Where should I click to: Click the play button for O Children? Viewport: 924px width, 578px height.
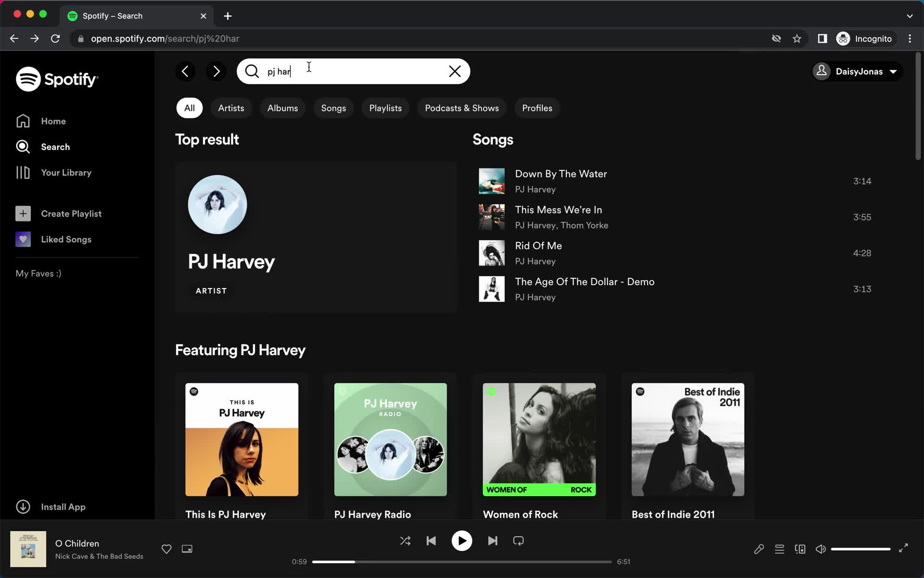pyautogui.click(x=462, y=541)
